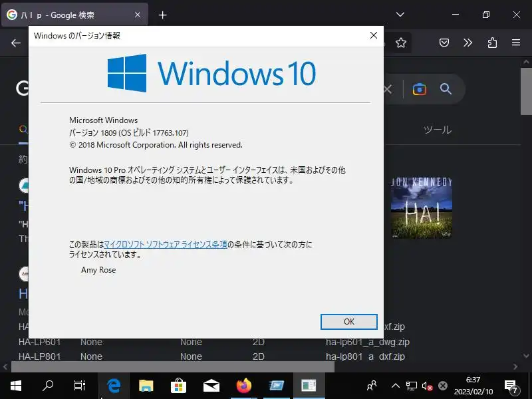Open the clock showing 6:37
Image resolution: width=532 pixels, height=399 pixels.
(x=473, y=386)
